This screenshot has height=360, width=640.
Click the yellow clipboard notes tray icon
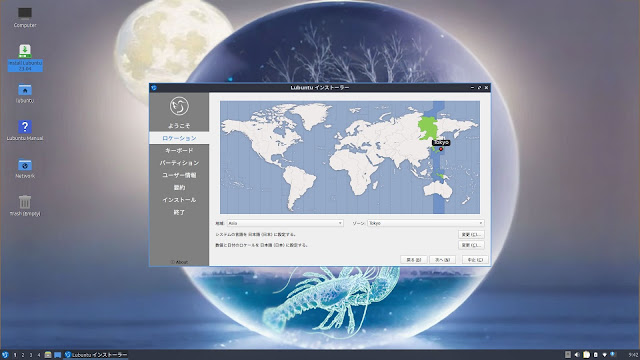pos(587,355)
